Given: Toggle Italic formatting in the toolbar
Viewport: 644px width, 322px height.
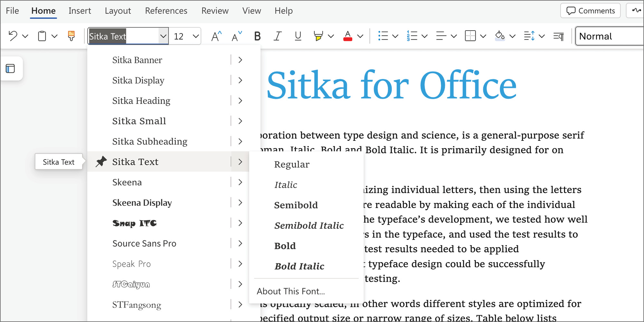Looking at the screenshot, I should 277,36.
